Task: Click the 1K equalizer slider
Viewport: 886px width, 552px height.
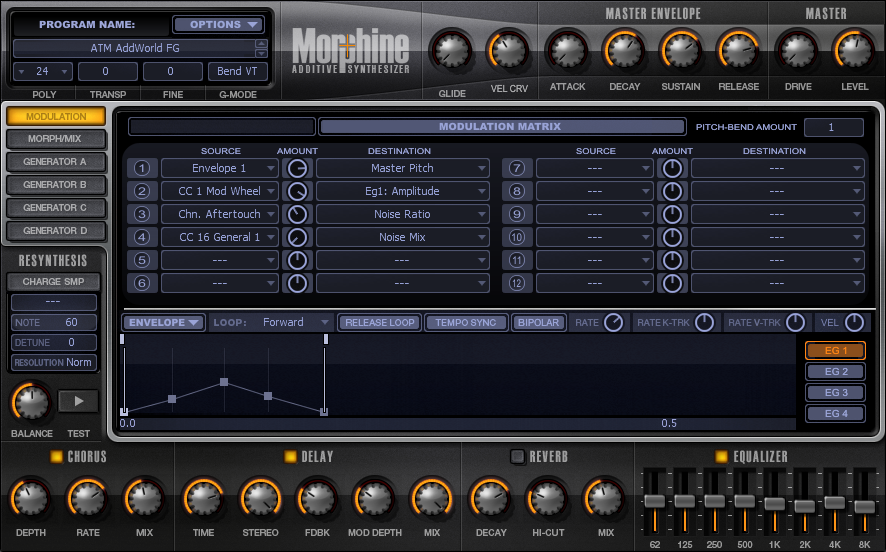Action: (775, 502)
